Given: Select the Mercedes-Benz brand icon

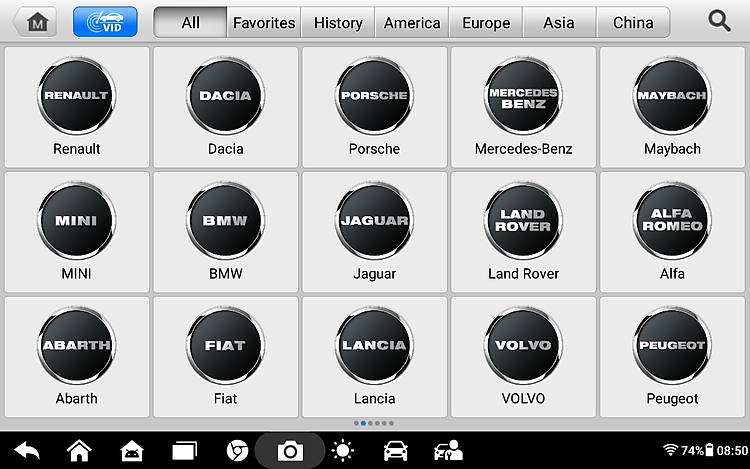Looking at the screenshot, I should coord(523,96).
